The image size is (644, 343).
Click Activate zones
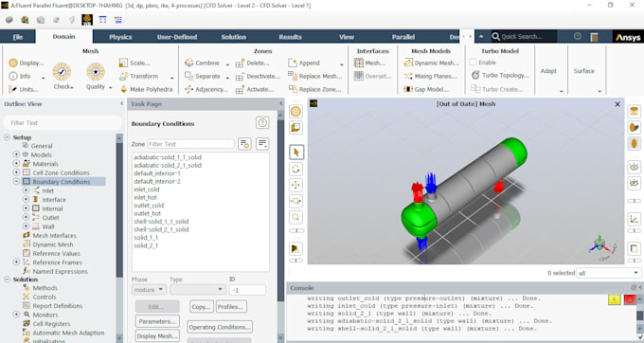click(255, 89)
